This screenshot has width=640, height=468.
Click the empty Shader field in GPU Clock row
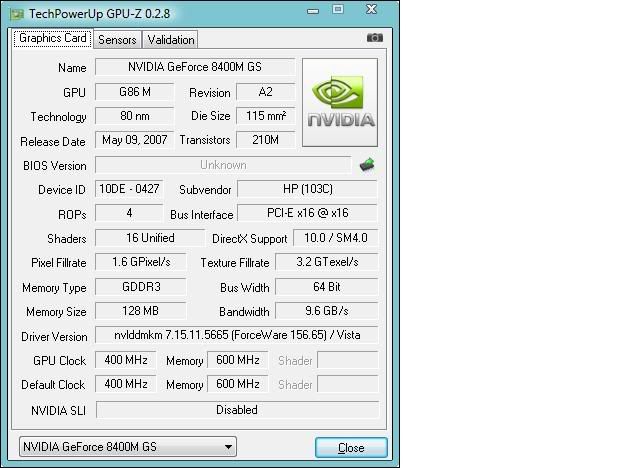point(348,360)
